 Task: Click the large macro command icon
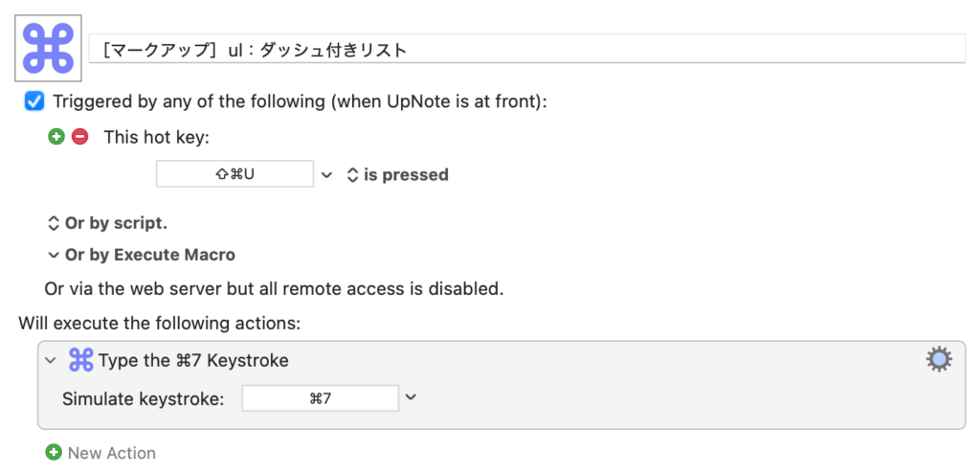48,48
